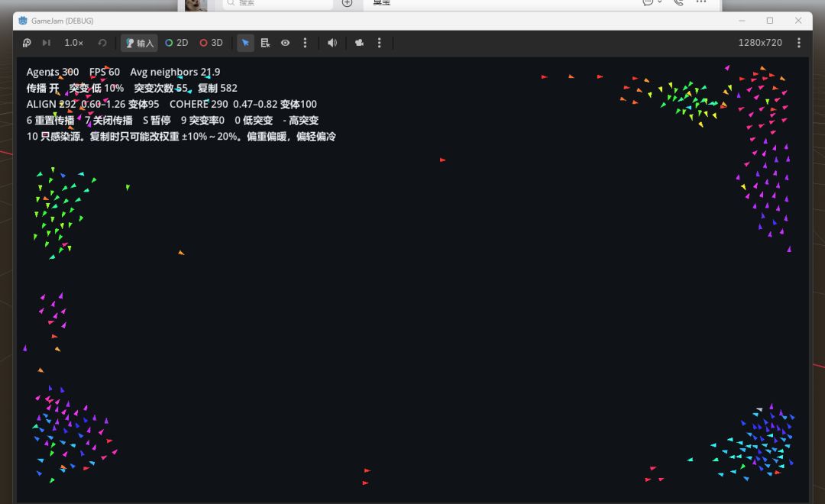Click the next frame step button

[47, 43]
